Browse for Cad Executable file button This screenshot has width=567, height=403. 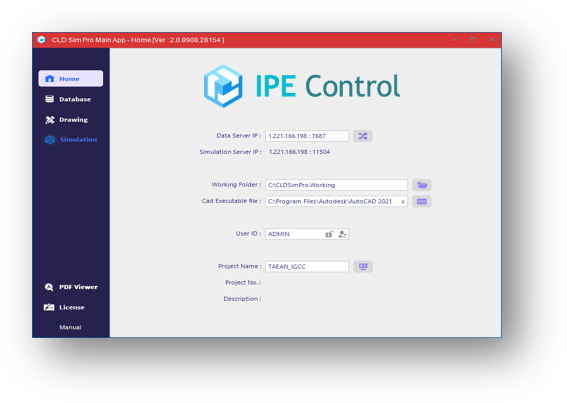tap(422, 202)
